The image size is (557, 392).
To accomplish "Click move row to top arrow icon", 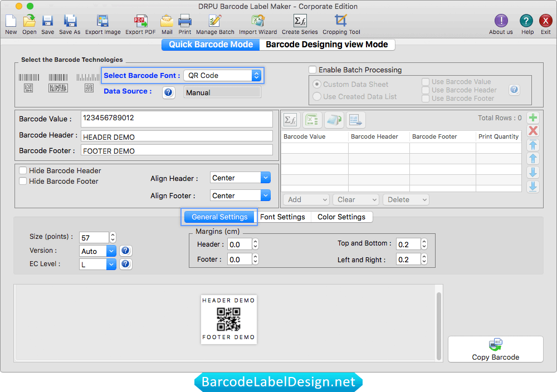I will pyautogui.click(x=533, y=145).
